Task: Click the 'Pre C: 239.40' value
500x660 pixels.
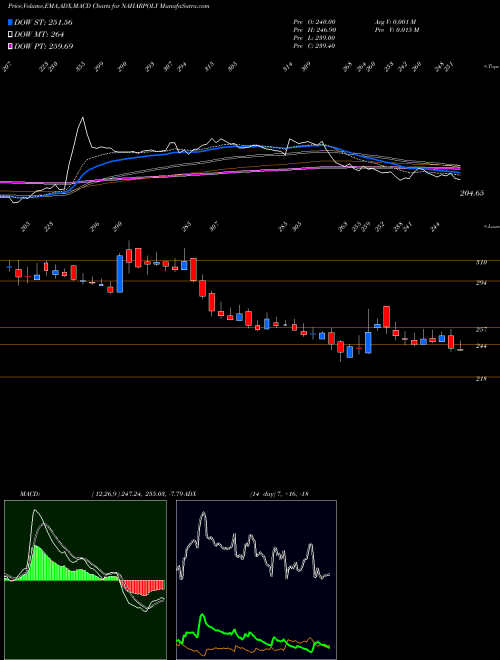Action: coord(314,46)
